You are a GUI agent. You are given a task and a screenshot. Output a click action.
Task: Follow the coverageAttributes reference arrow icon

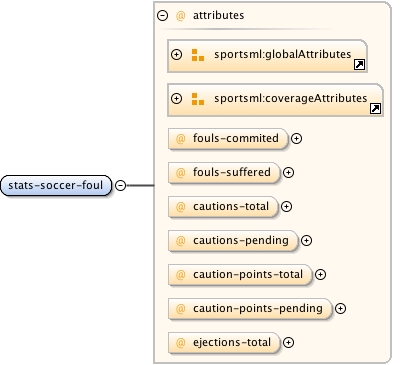(x=375, y=109)
